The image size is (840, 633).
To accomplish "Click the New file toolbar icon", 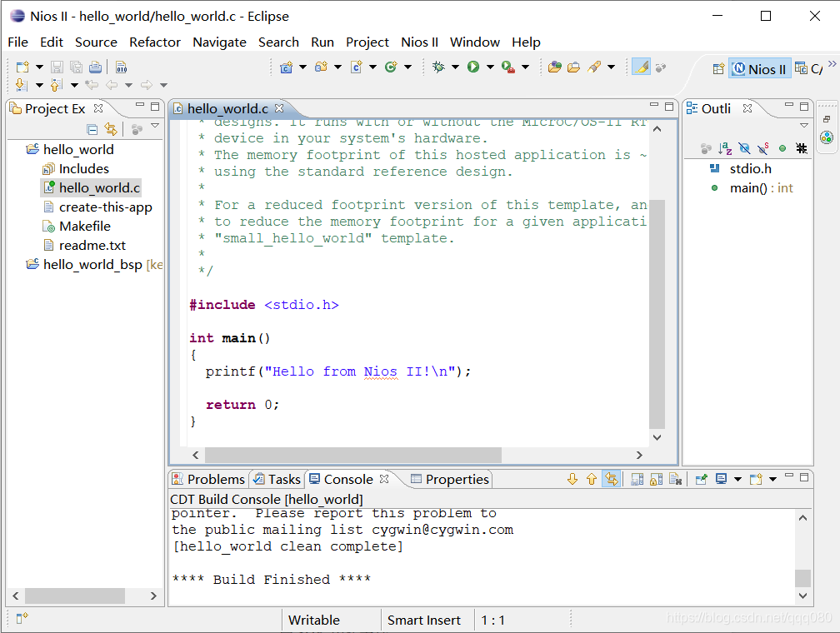I will (x=22, y=67).
